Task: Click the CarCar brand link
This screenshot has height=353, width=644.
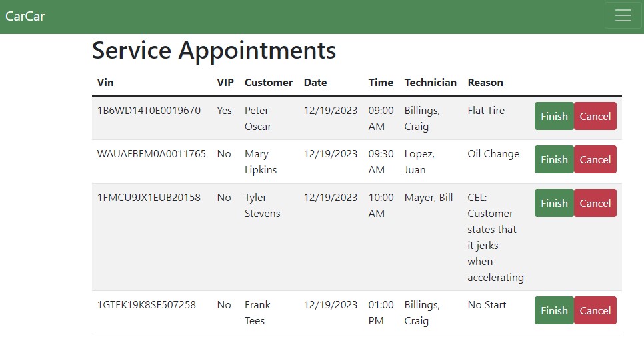Action: point(25,16)
